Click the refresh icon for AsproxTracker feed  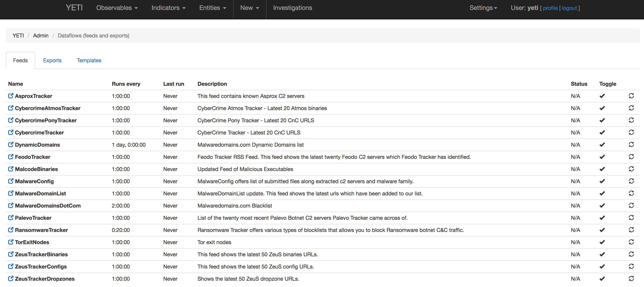click(631, 96)
